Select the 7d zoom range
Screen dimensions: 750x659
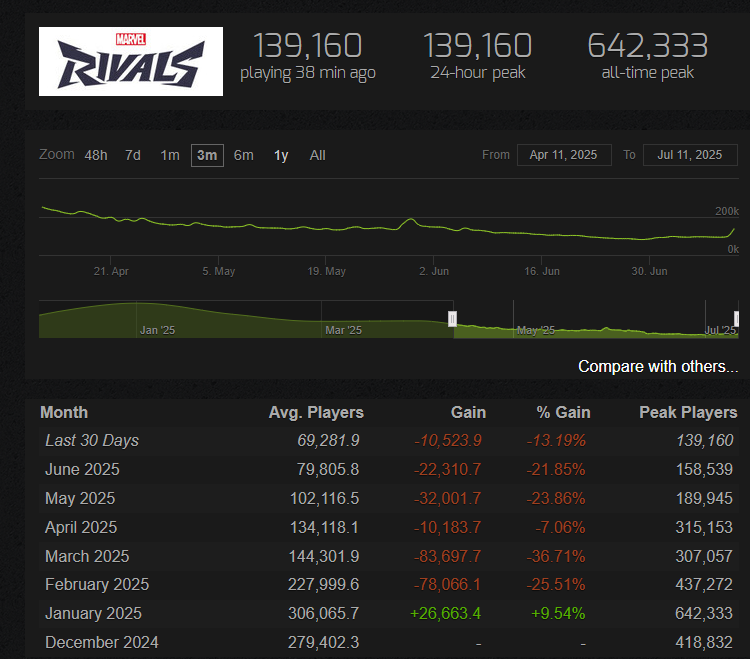click(133, 155)
